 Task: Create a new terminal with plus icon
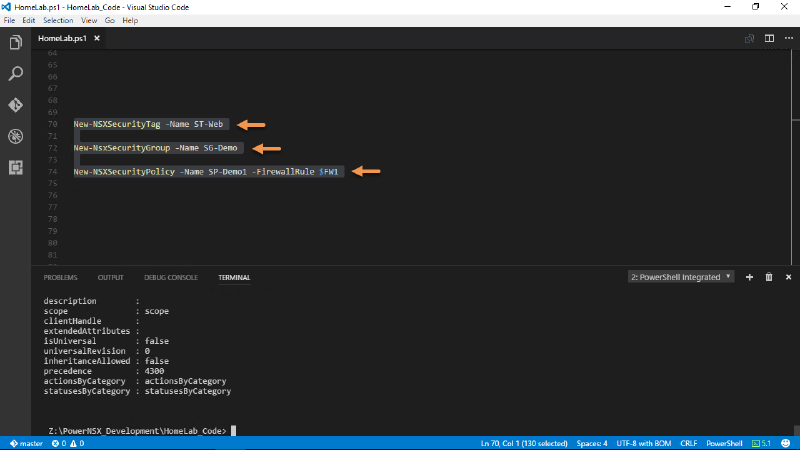tap(749, 277)
